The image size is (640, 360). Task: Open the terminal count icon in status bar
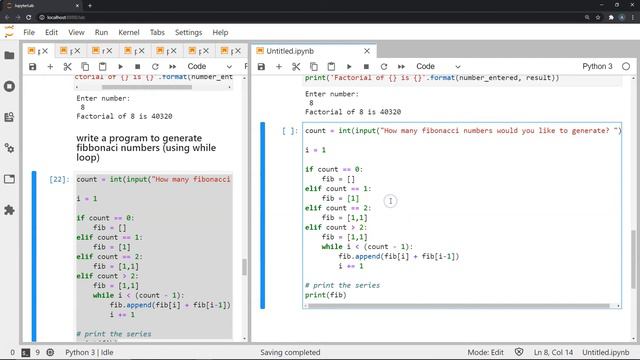point(25,352)
